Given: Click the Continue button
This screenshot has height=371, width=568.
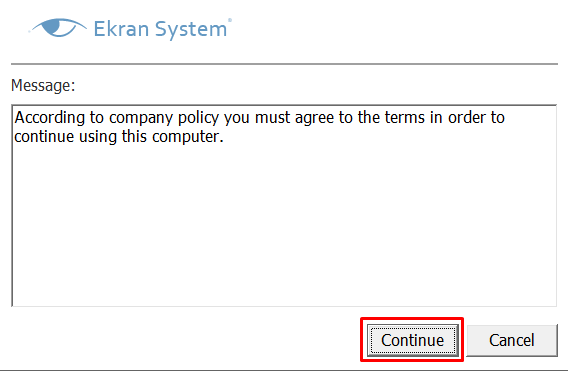Looking at the screenshot, I should coord(413,340).
